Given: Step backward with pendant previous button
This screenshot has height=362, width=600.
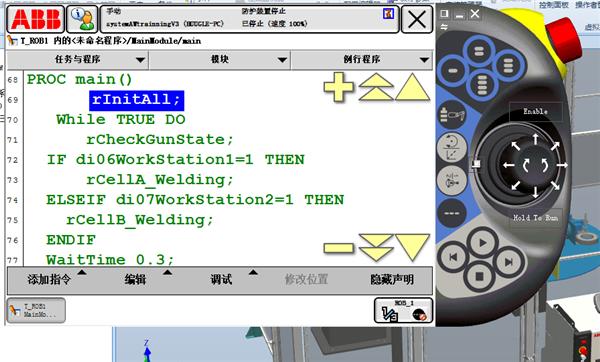Looking at the screenshot, I should (x=453, y=257).
